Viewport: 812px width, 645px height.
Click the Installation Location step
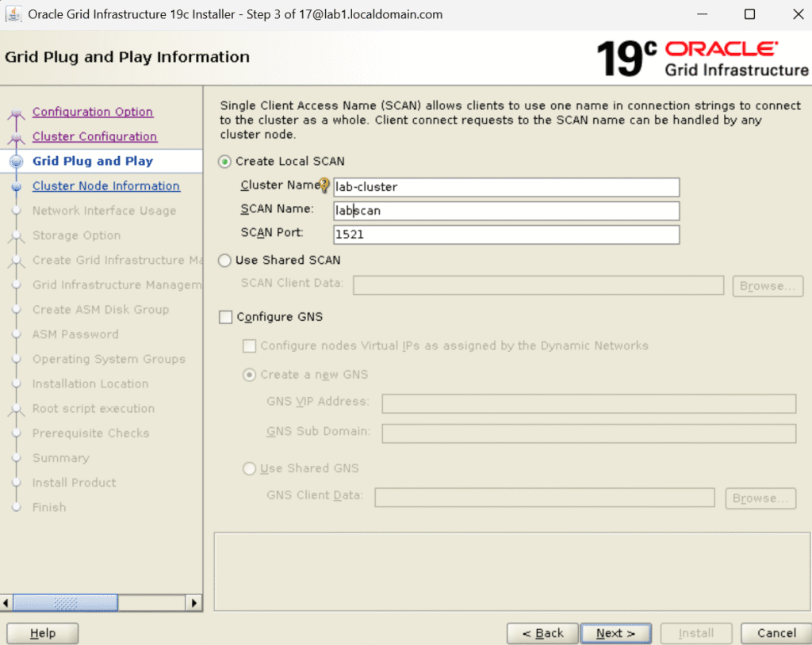click(x=90, y=384)
